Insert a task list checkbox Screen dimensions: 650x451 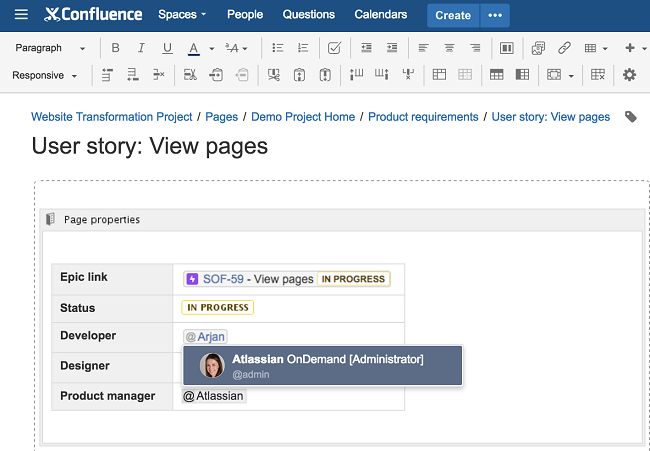click(334, 48)
